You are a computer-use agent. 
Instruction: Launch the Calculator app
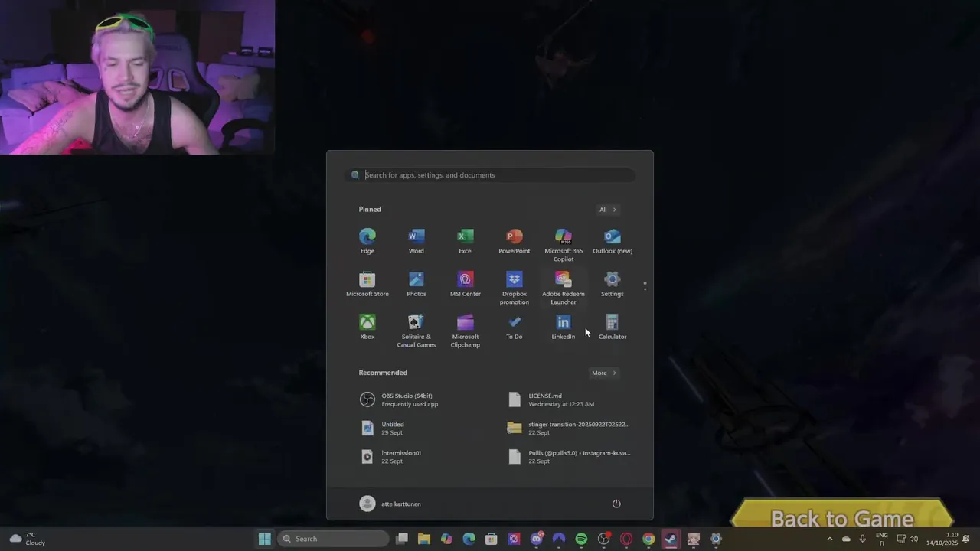(612, 327)
